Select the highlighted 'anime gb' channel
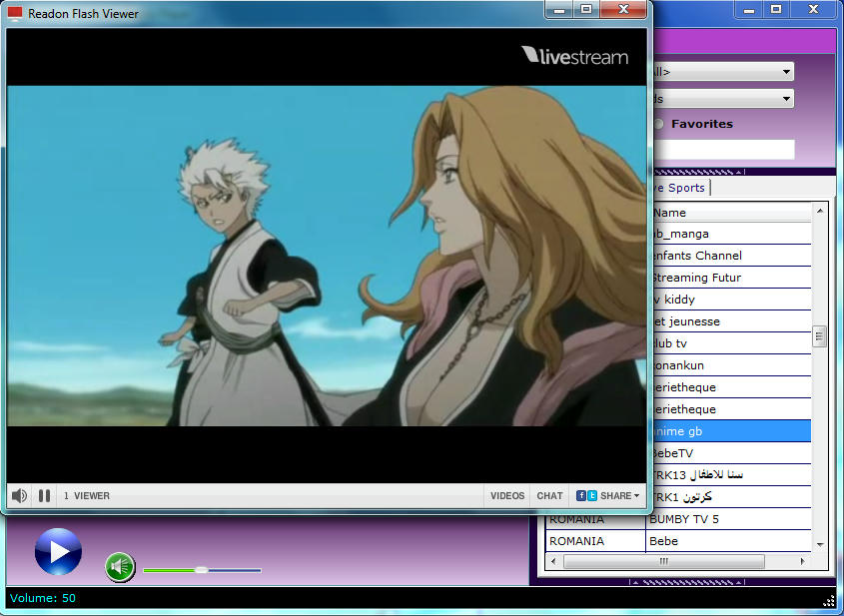This screenshot has width=844, height=616. coord(730,431)
